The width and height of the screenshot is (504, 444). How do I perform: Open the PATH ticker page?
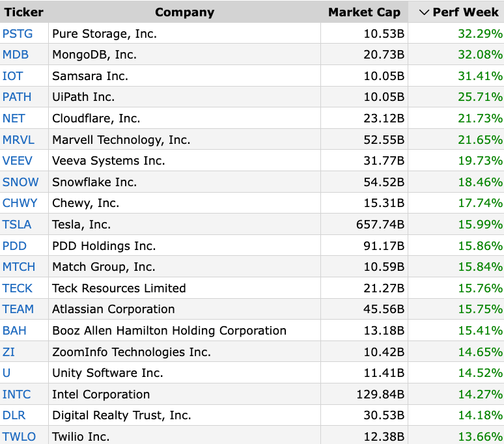(x=17, y=97)
